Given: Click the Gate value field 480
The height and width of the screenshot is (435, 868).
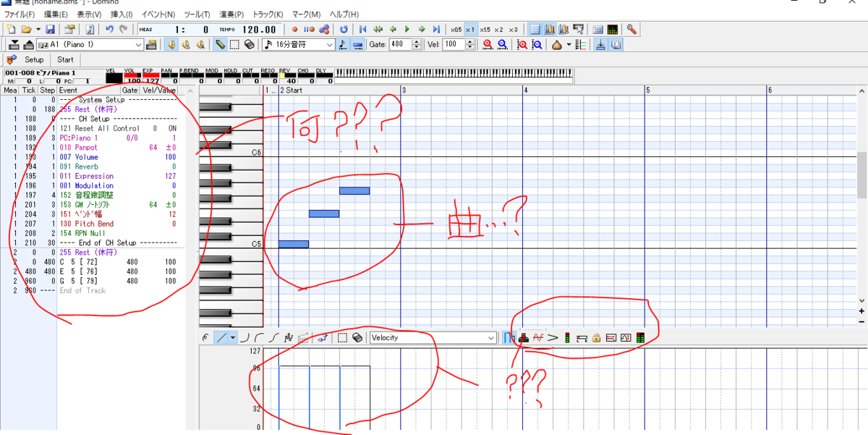Looking at the screenshot, I should [x=400, y=45].
